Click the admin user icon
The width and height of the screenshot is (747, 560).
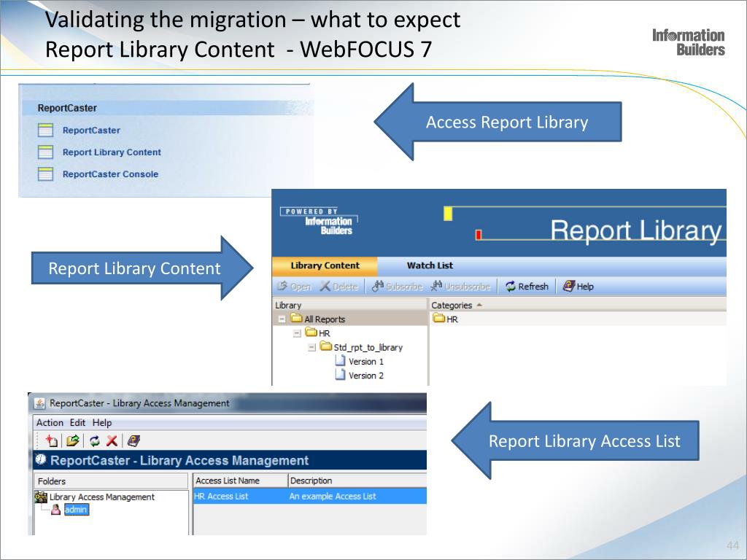point(55,510)
